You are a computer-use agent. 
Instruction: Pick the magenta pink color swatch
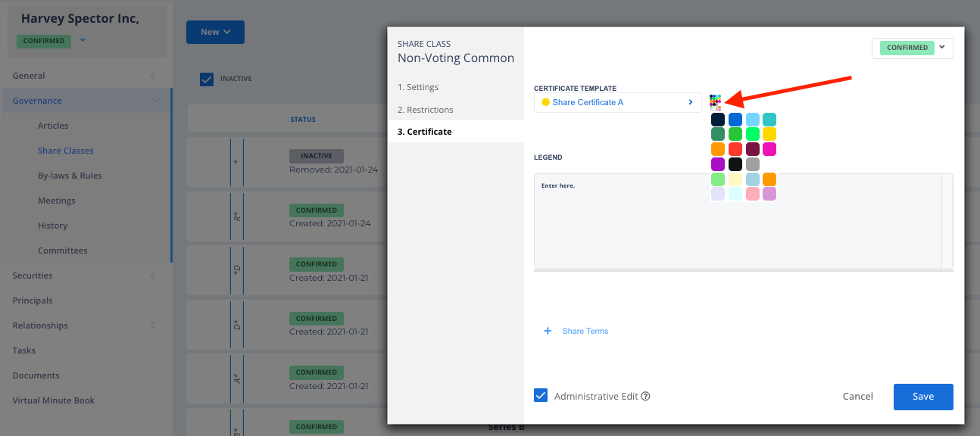pos(769,149)
